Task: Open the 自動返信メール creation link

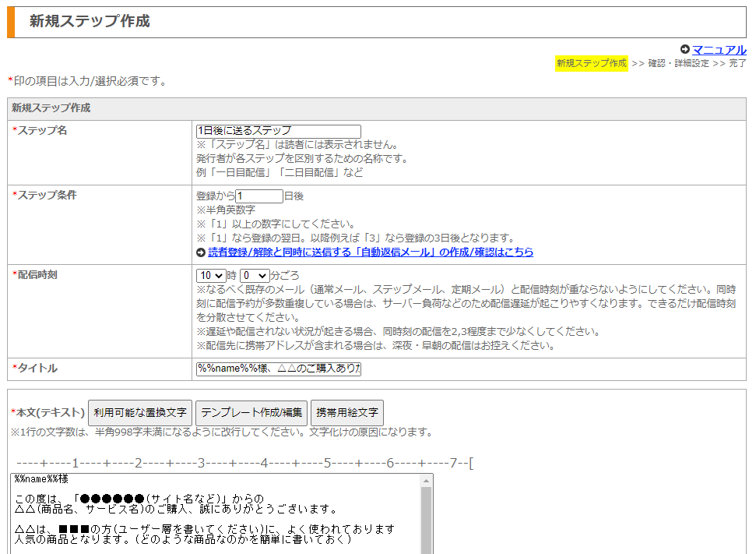Action: tap(371, 252)
